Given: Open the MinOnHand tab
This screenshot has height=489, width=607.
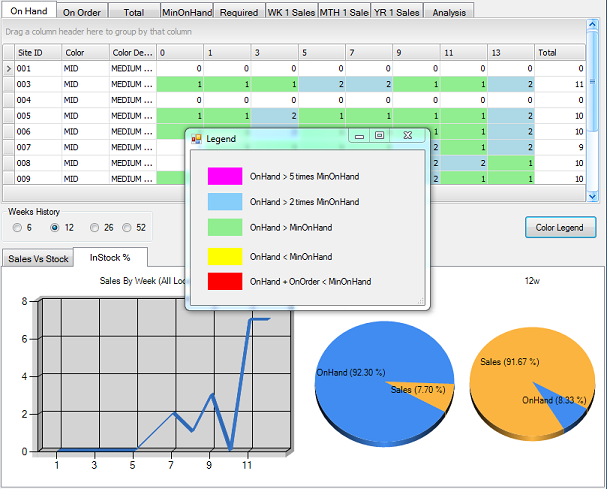Looking at the screenshot, I should coord(187,12).
